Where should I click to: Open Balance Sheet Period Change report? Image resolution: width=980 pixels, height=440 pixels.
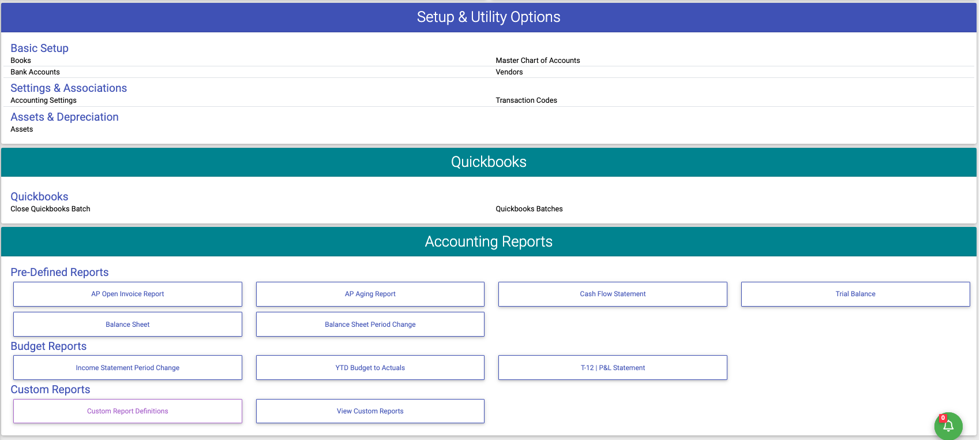tap(370, 325)
